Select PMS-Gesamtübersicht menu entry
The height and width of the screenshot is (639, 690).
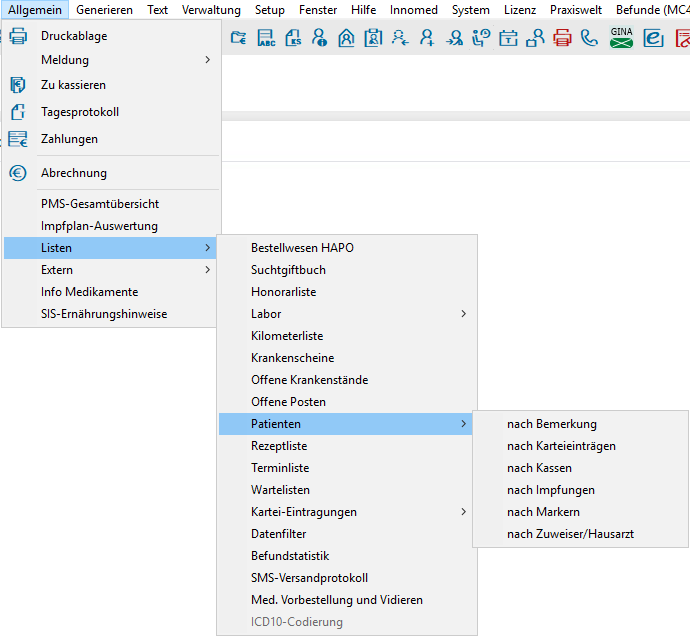(x=110, y=204)
